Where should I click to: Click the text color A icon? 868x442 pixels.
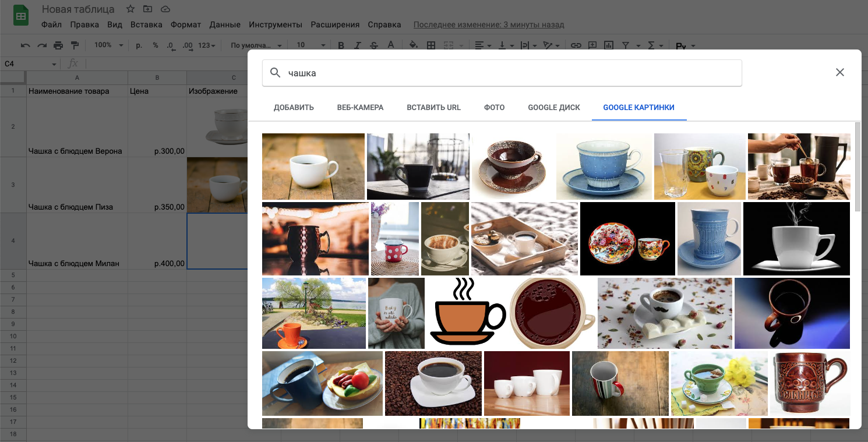(x=390, y=45)
